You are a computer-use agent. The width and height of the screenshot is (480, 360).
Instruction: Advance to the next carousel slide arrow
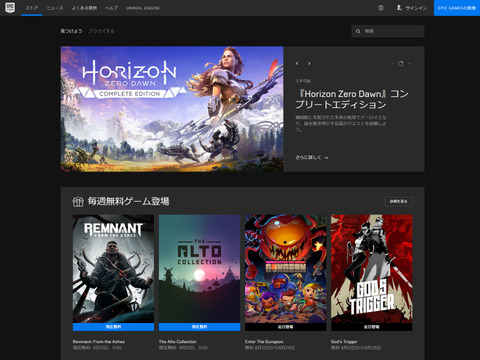[309, 63]
